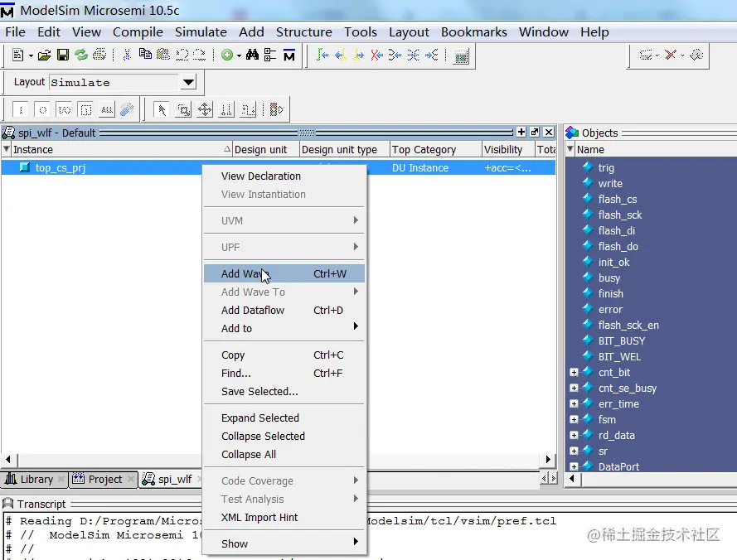The height and width of the screenshot is (560, 737).
Task: Click the scissors Cut icon
Action: [127, 56]
